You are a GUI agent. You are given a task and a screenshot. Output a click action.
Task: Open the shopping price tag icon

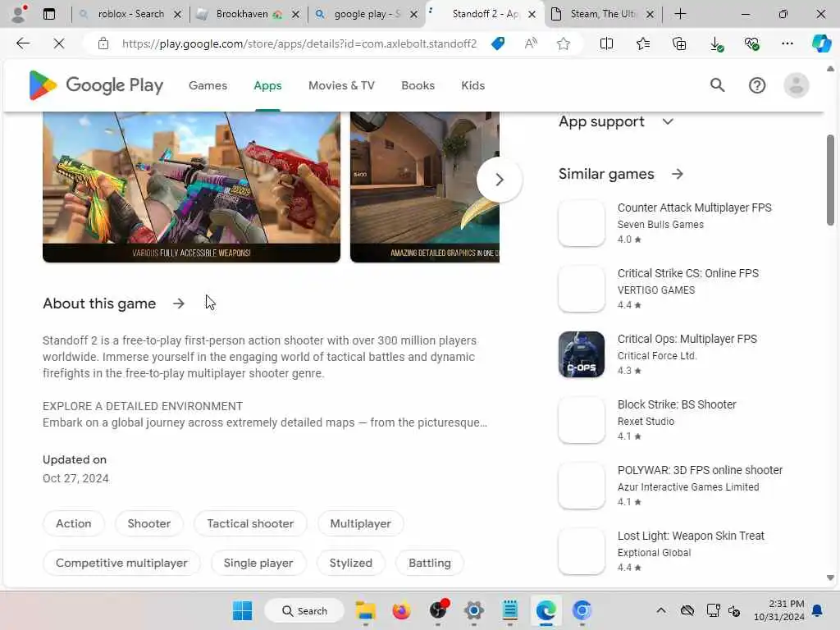coord(498,43)
